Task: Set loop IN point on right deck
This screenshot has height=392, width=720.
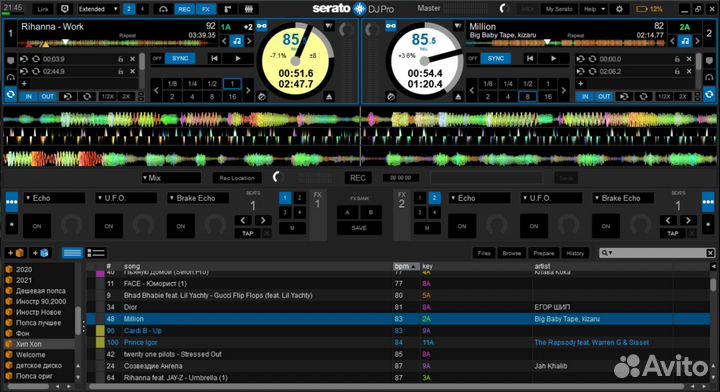Action: [x=585, y=96]
